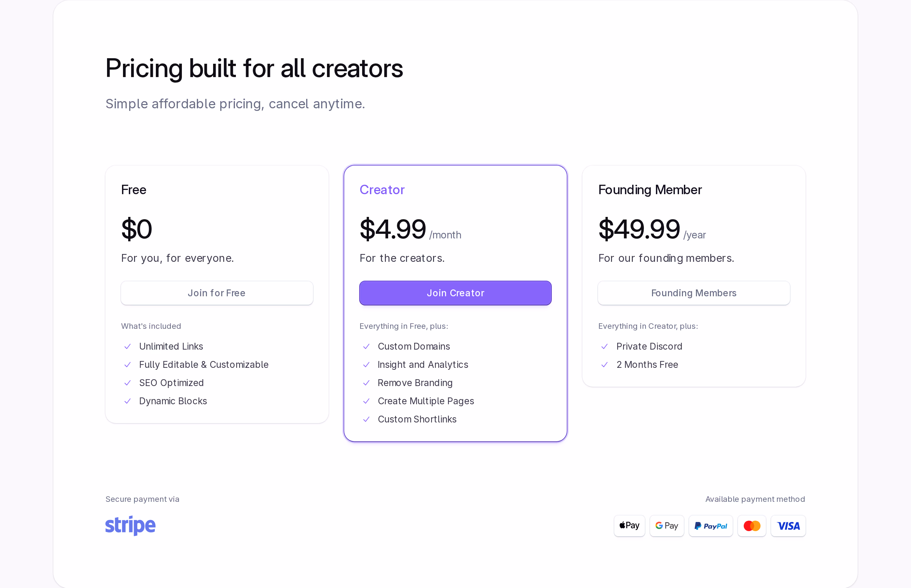The image size is (911, 588).
Task: Choose the PayPal payment icon
Action: 711,526
